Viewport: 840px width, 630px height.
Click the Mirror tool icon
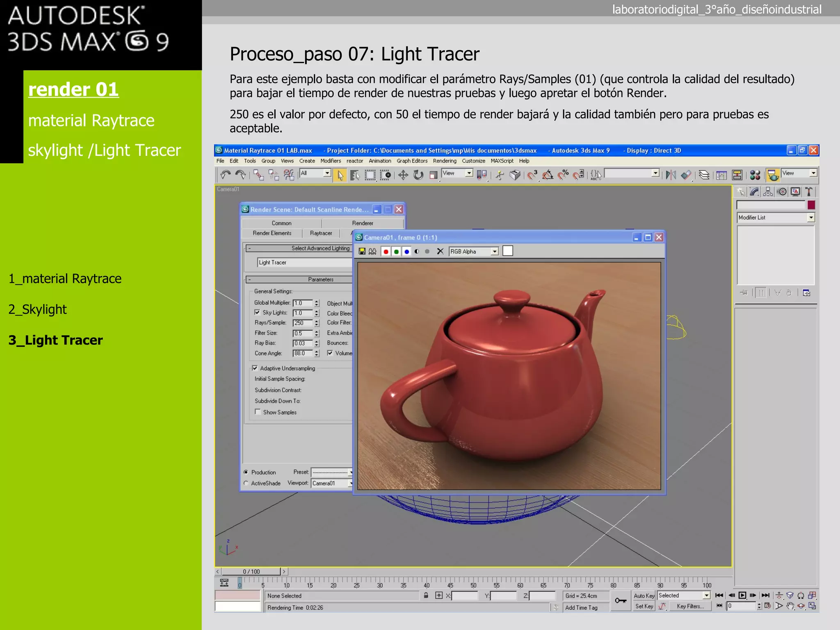671,175
